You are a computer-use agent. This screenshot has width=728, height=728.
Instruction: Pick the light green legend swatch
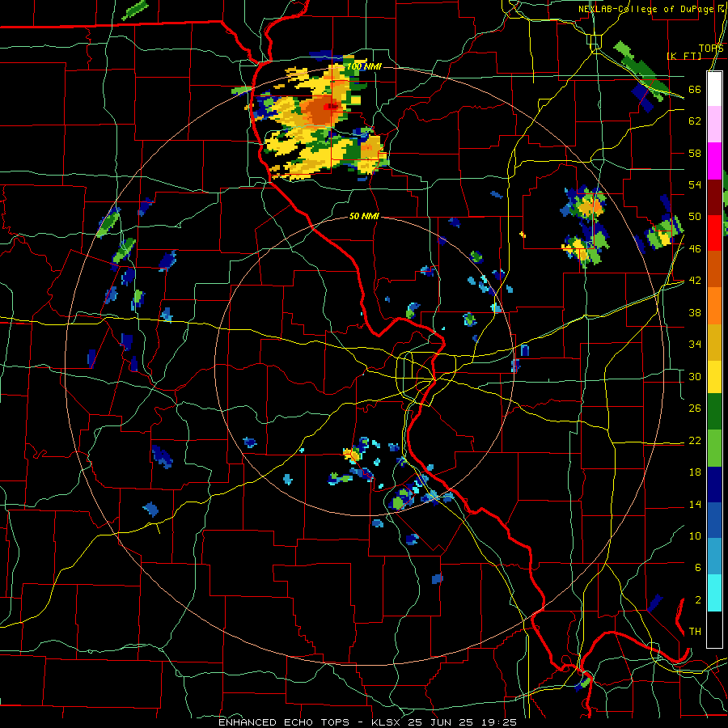coord(714,448)
